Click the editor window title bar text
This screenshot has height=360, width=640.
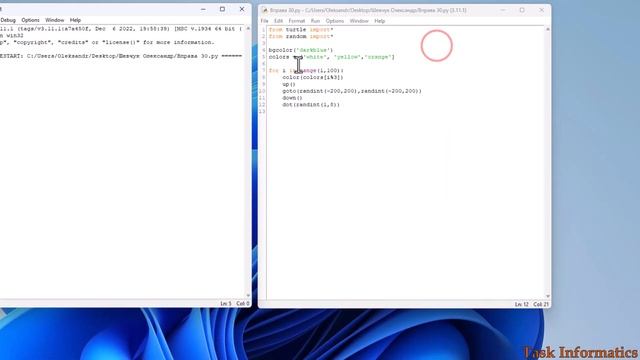click(x=368, y=10)
